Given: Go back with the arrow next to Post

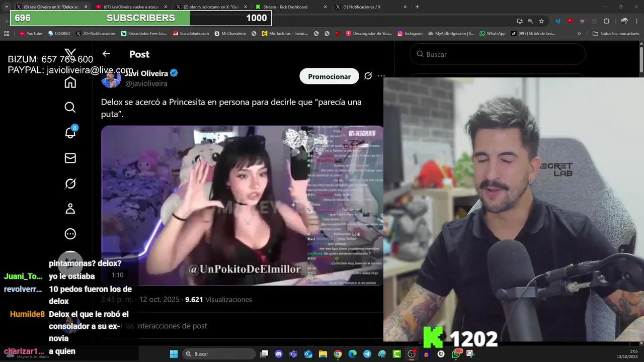Looking at the screenshot, I should click(106, 54).
